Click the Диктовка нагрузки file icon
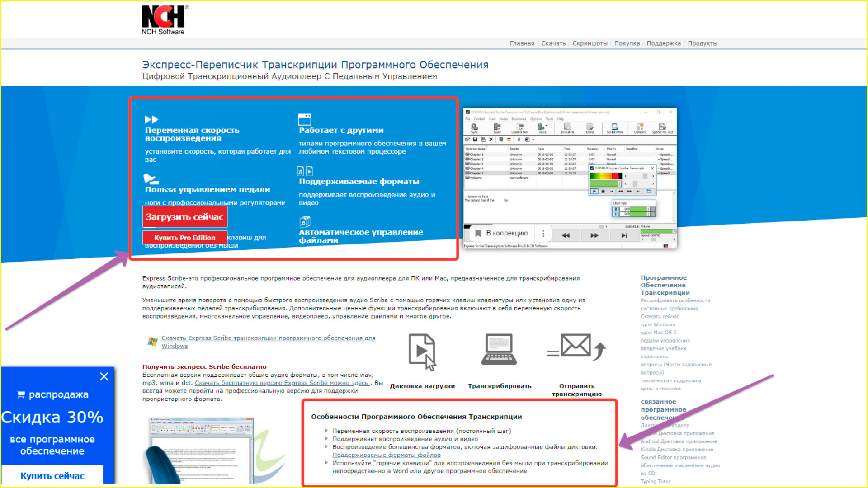 click(x=422, y=352)
